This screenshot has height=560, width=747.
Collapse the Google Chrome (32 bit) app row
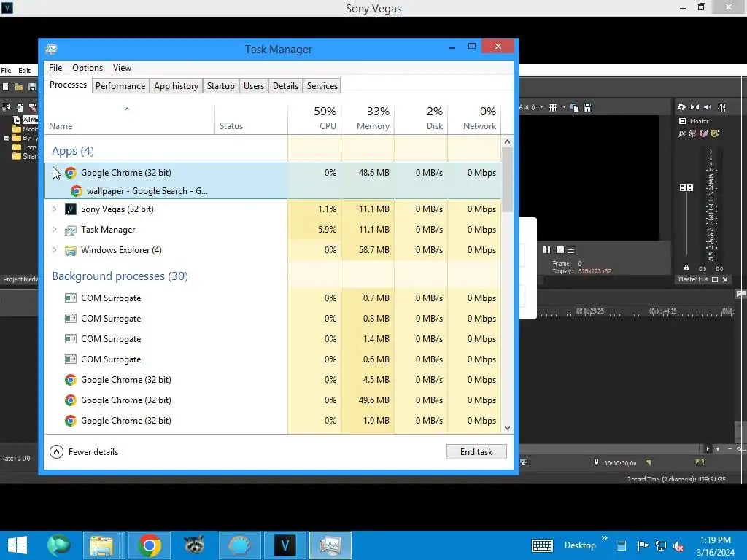[54, 173]
